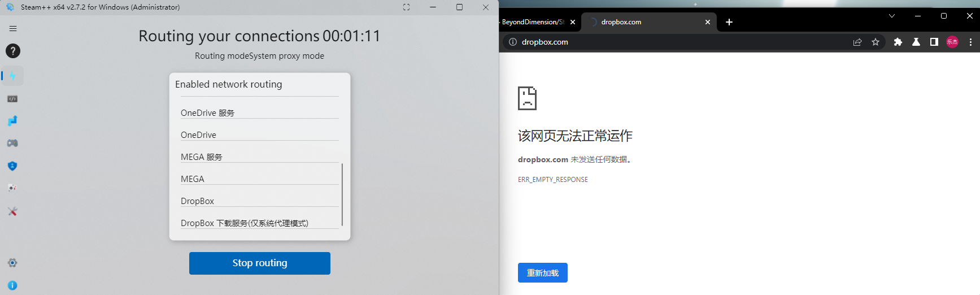This screenshot has height=295, width=980.
Task: Click the 重新加载 reload button
Action: (x=543, y=273)
